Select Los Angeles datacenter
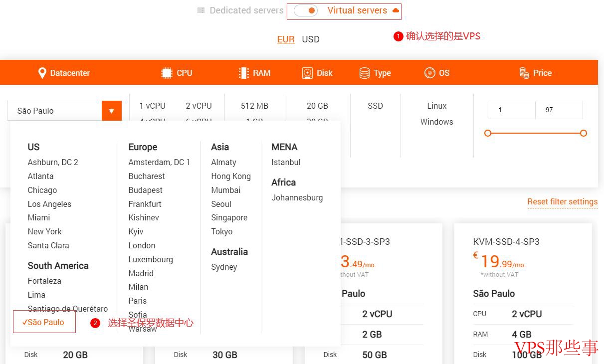The image size is (604, 364). click(49, 204)
